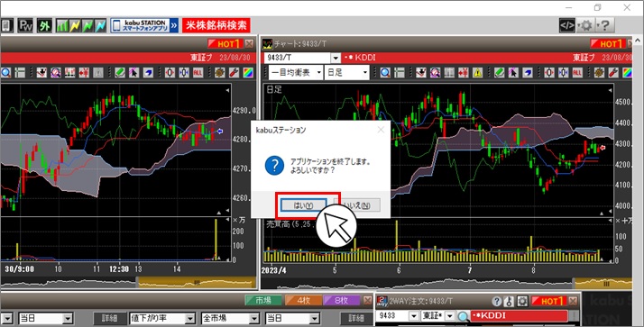Click the red ALL icon in the KDDI chart toolbar
Screen dimensions: 644x327
(577, 73)
